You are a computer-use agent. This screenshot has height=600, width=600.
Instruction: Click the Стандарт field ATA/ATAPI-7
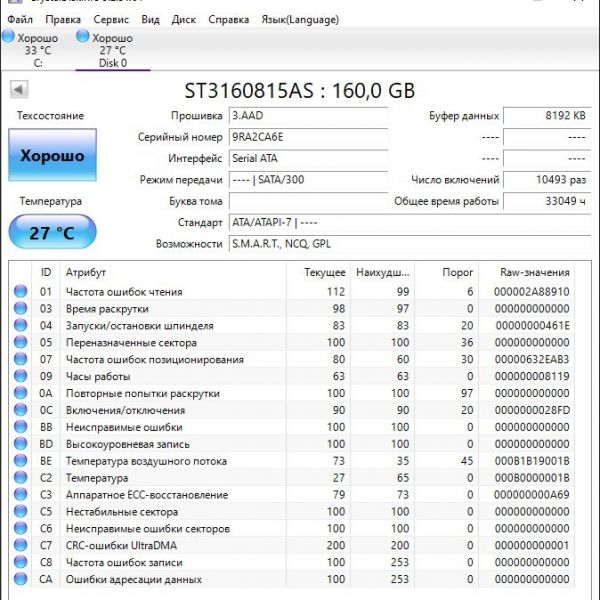(x=410, y=223)
